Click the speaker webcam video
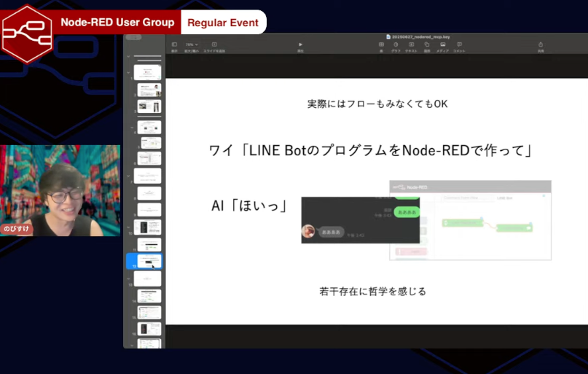Screen dimensions: 588x374 point(60,190)
